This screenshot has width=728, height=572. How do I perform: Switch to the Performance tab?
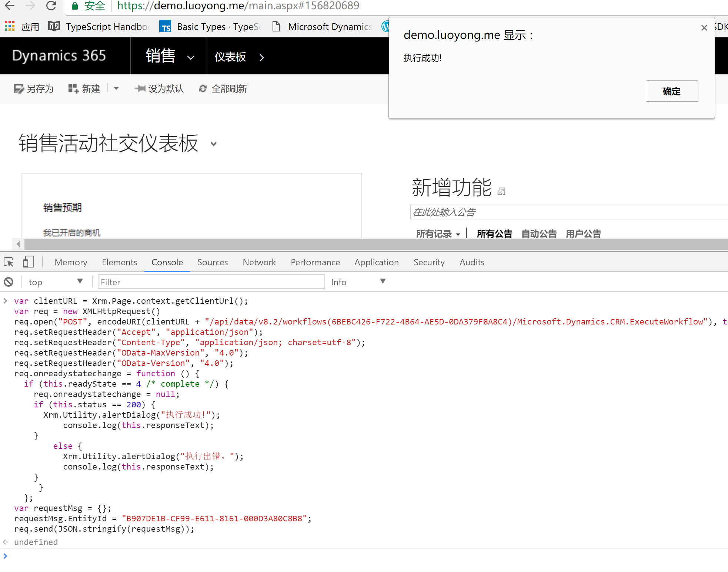(x=315, y=262)
